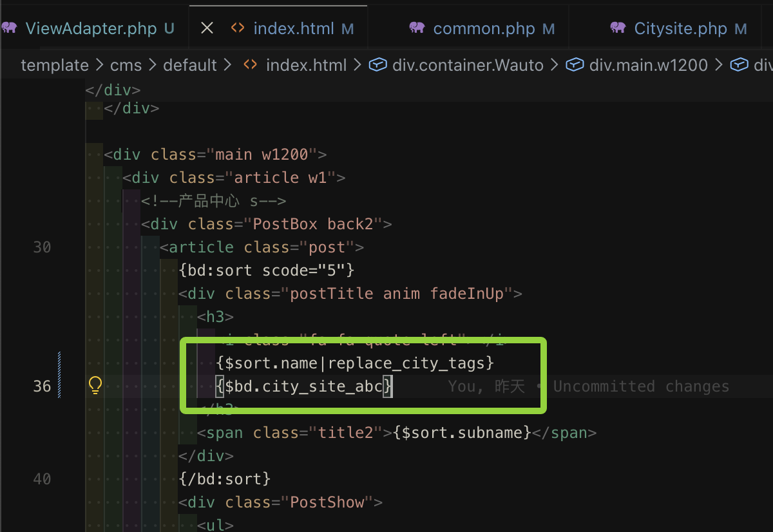Click the PHP icon on ViewAdapter.php tab
The image size is (773, 532).
tap(9, 28)
